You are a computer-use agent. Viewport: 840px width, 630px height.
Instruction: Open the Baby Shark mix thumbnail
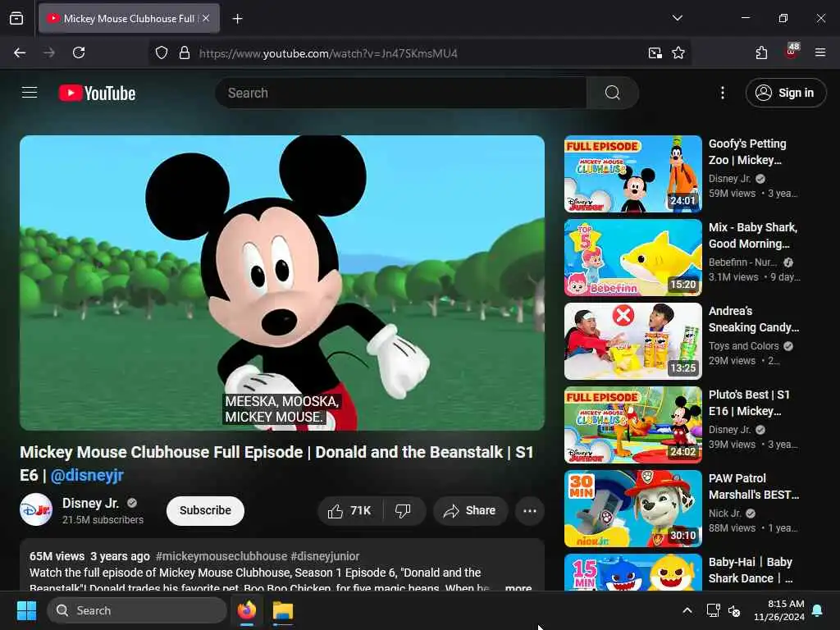tap(632, 258)
